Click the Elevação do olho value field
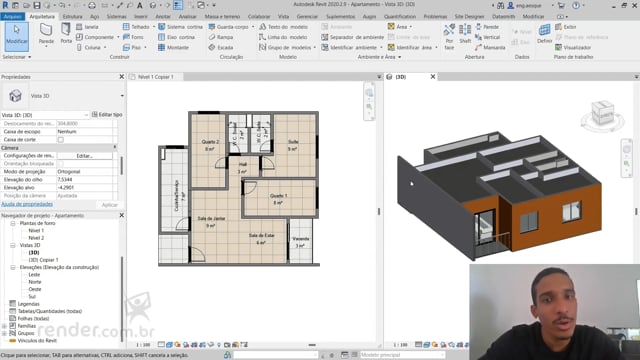 point(85,180)
